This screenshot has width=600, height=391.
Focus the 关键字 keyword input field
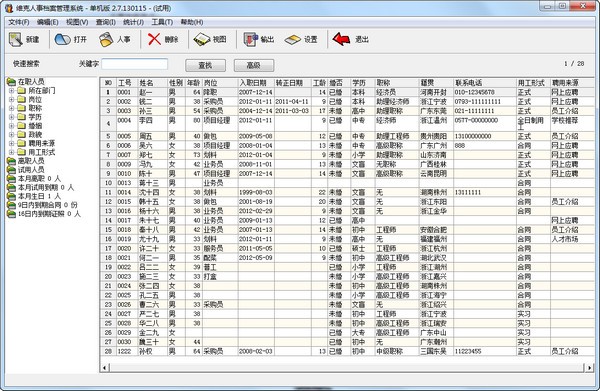point(135,64)
